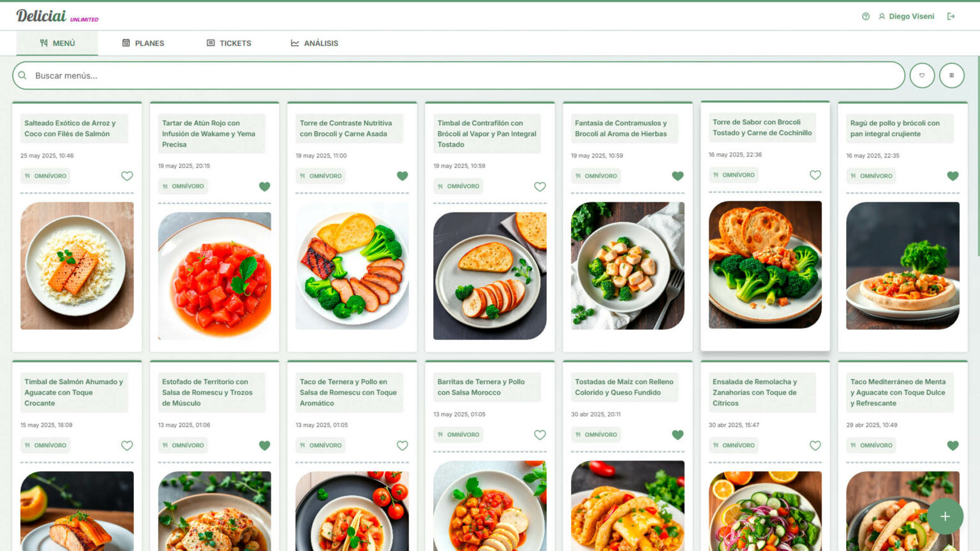This screenshot has height=551, width=980.
Task: Filter favorites with heart button
Action: tap(922, 75)
